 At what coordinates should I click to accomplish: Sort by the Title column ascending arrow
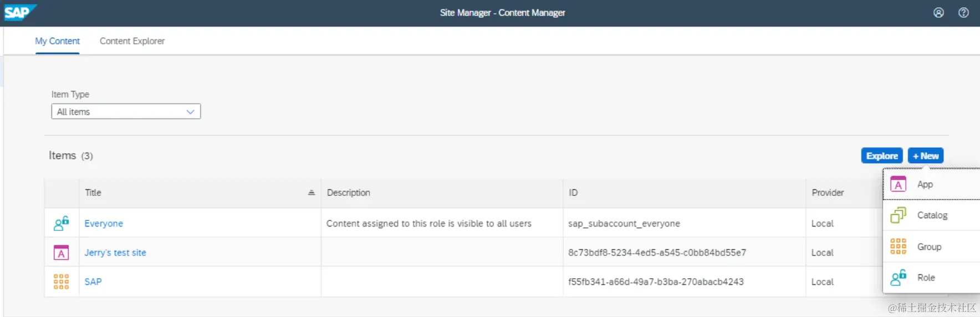click(312, 193)
